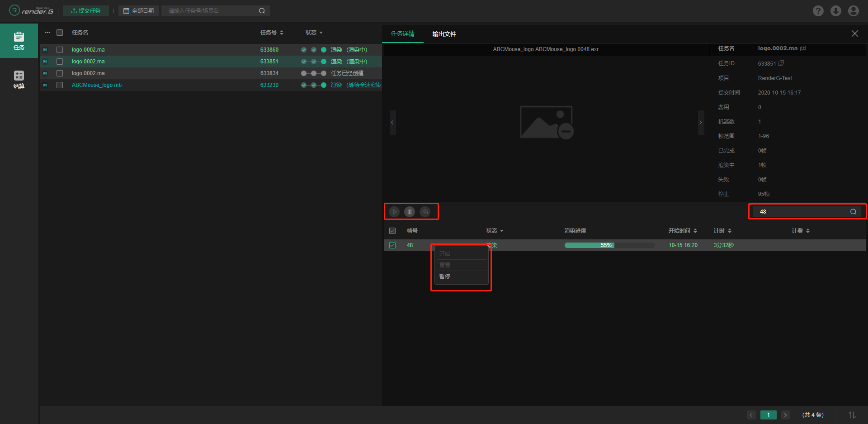The height and width of the screenshot is (424, 868).
Task: Click the Render.G logo
Action: coord(31,10)
